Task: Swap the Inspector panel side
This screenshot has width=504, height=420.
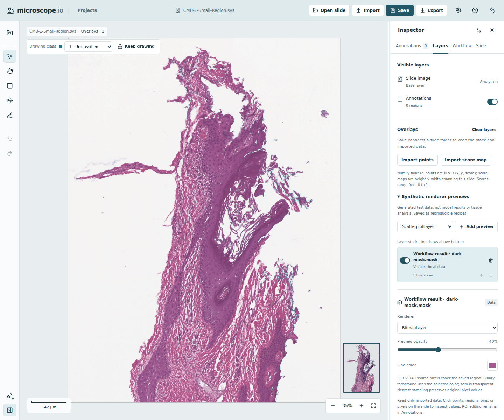Action: click(479, 30)
